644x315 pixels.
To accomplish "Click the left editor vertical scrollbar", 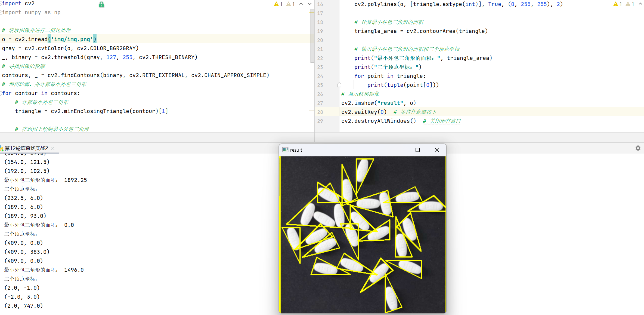I will tap(312, 35).
